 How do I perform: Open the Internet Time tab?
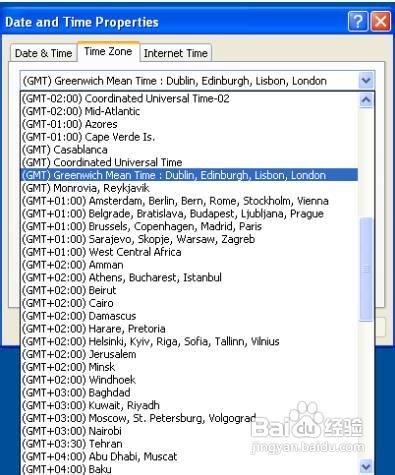point(176,53)
